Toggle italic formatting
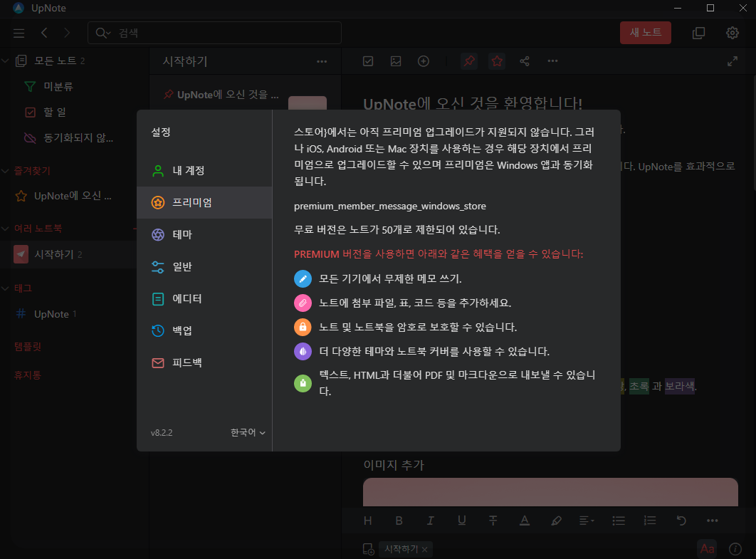The width and height of the screenshot is (756, 559). 430,521
